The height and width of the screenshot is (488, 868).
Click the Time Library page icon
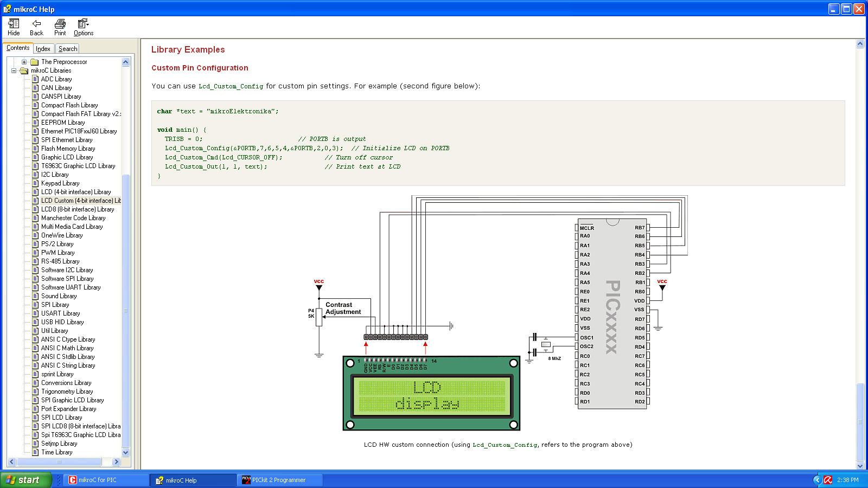(35, 452)
